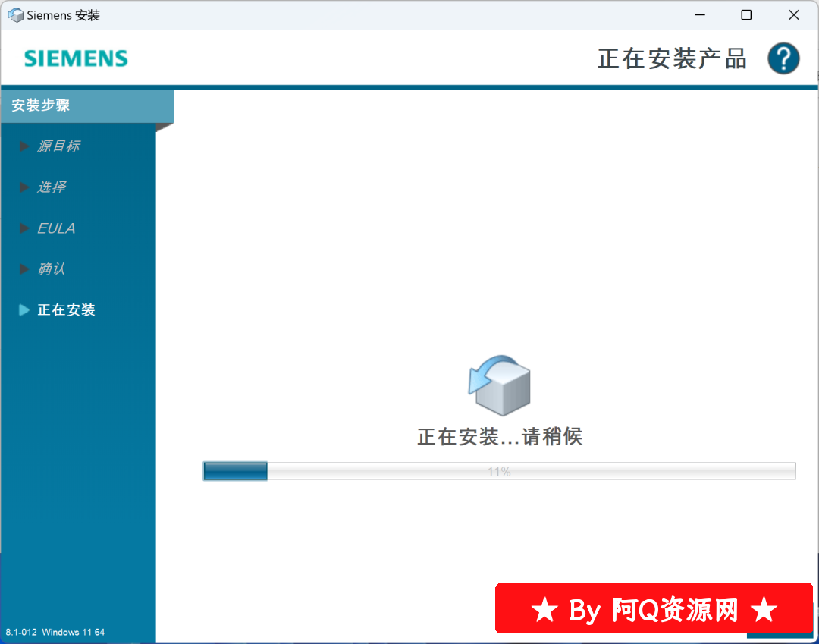Select the EULA installation step
The image size is (819, 644).
pos(56,228)
